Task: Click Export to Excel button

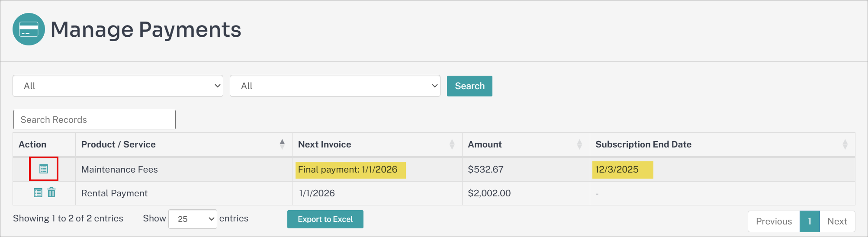Action: pyautogui.click(x=325, y=219)
